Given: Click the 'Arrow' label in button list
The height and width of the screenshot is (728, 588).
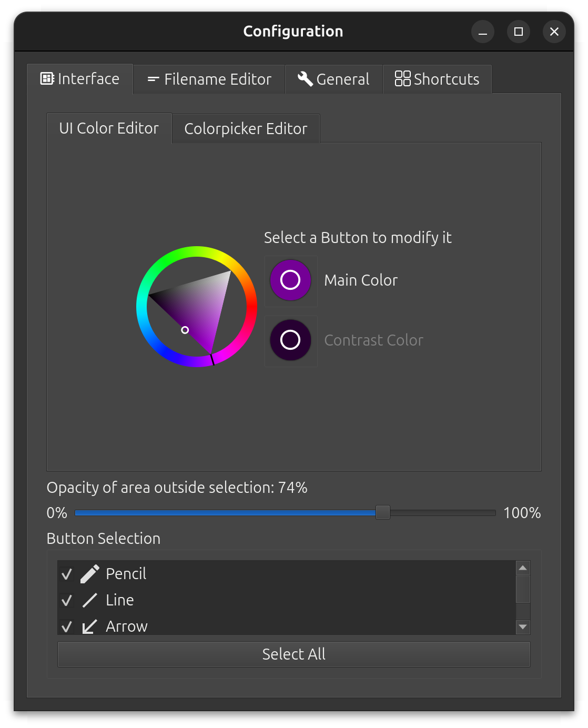Looking at the screenshot, I should (127, 626).
